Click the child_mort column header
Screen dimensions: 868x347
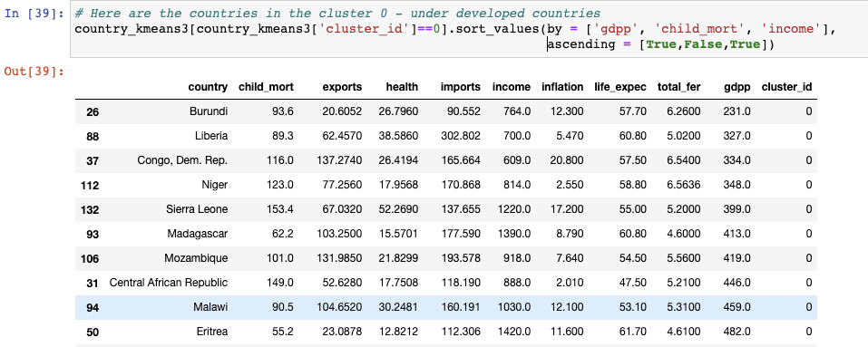pyautogui.click(x=266, y=87)
